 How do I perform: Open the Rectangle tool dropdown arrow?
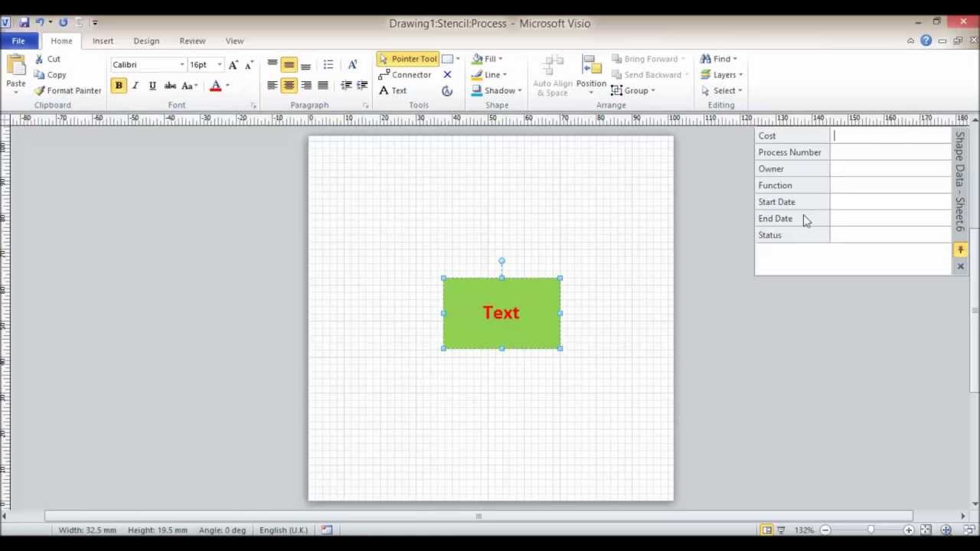[x=458, y=59]
